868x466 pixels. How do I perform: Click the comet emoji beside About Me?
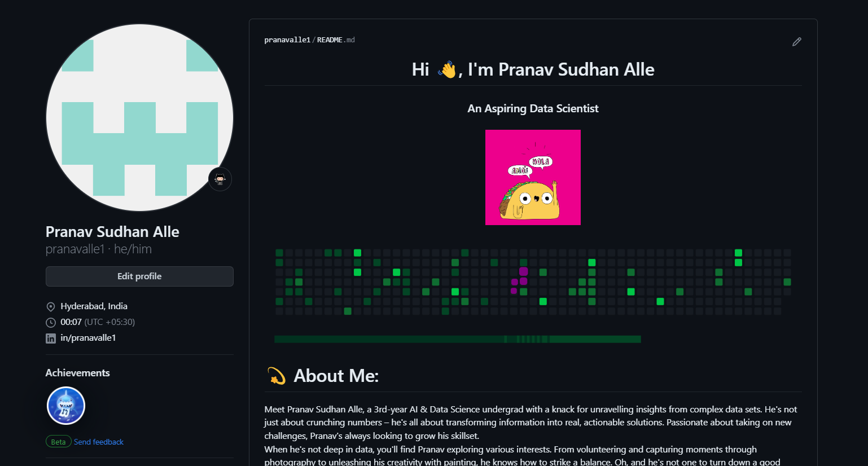coord(276,376)
